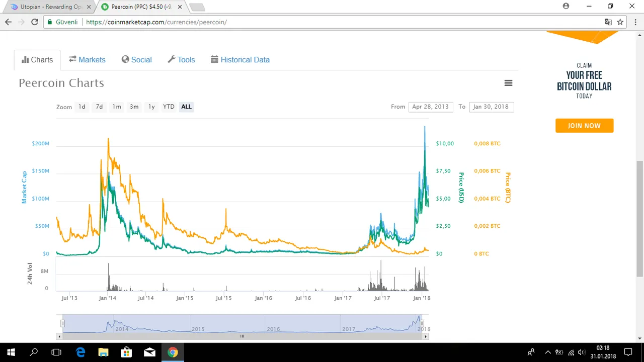Click the green secure lock icon
Screen dimensions: 644x362
point(49,22)
